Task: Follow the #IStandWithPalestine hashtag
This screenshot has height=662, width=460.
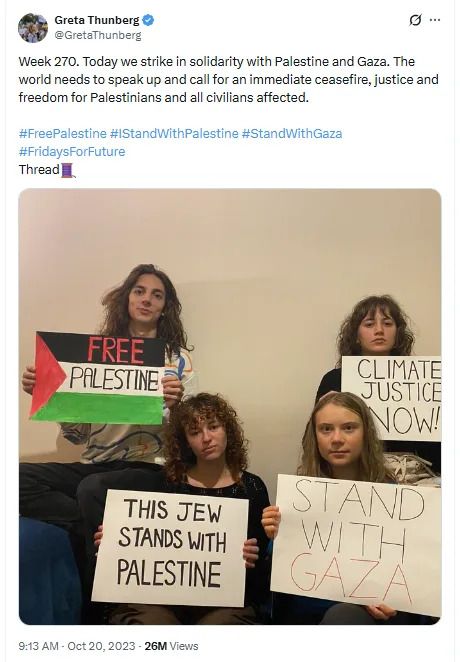Action: coord(174,134)
